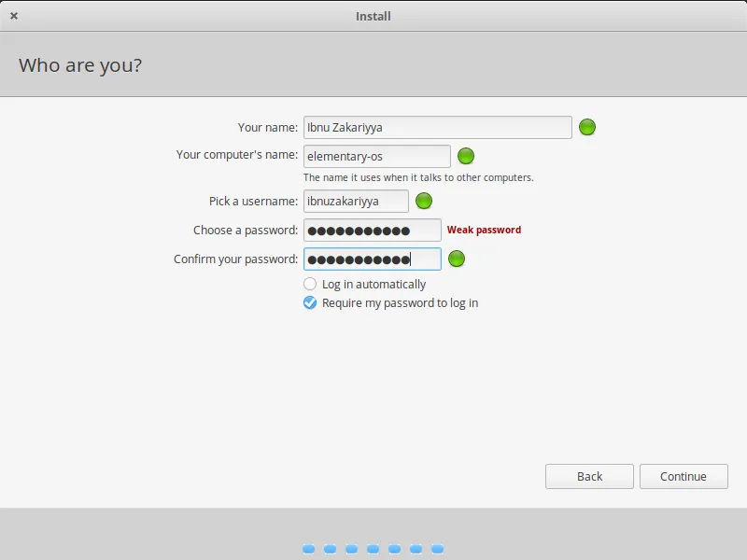
Task: Click the green indicator beside the computer's name
Action: point(465,156)
